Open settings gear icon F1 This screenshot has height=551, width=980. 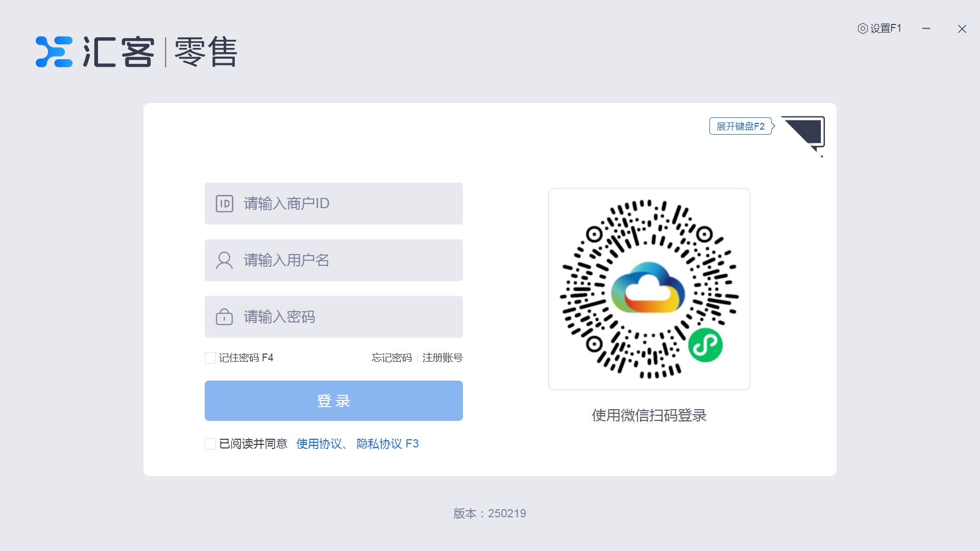point(863,29)
